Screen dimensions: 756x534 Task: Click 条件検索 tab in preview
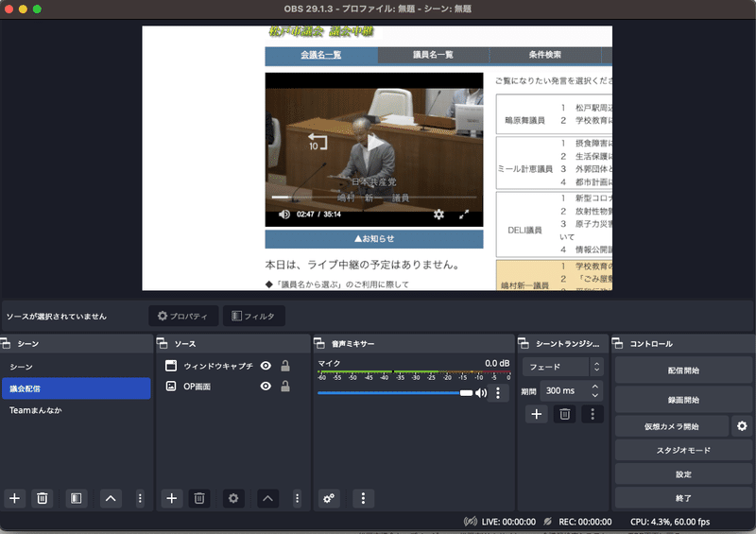(545, 55)
